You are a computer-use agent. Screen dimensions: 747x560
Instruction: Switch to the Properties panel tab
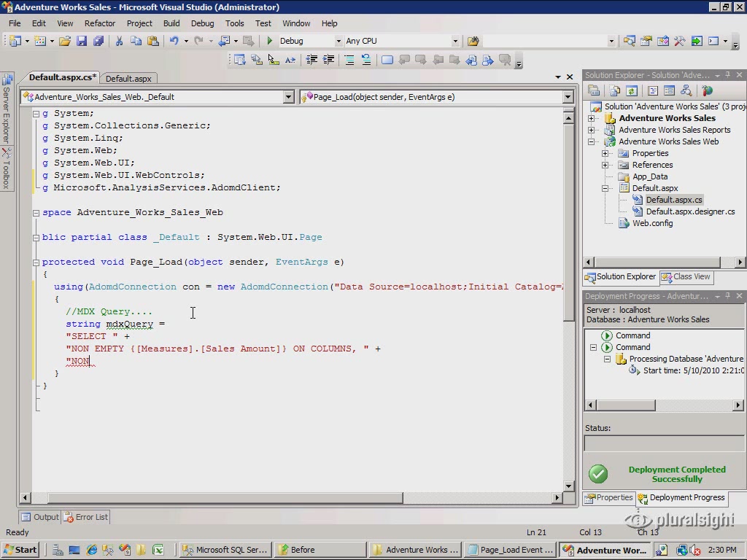[609, 497]
